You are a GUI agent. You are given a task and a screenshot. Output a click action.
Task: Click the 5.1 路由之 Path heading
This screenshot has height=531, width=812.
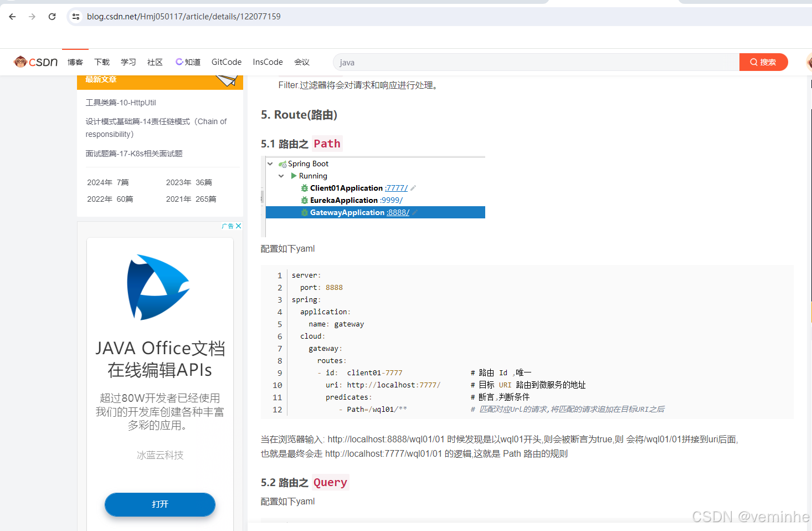point(301,144)
